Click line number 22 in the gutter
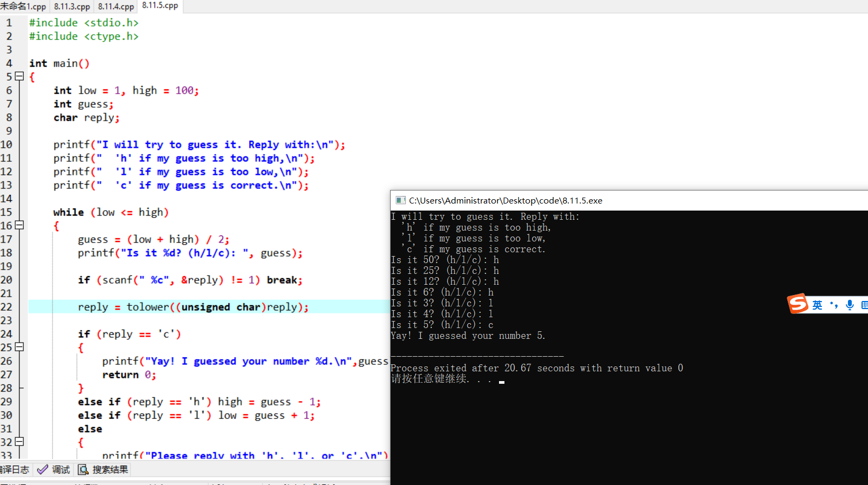 pos(7,307)
